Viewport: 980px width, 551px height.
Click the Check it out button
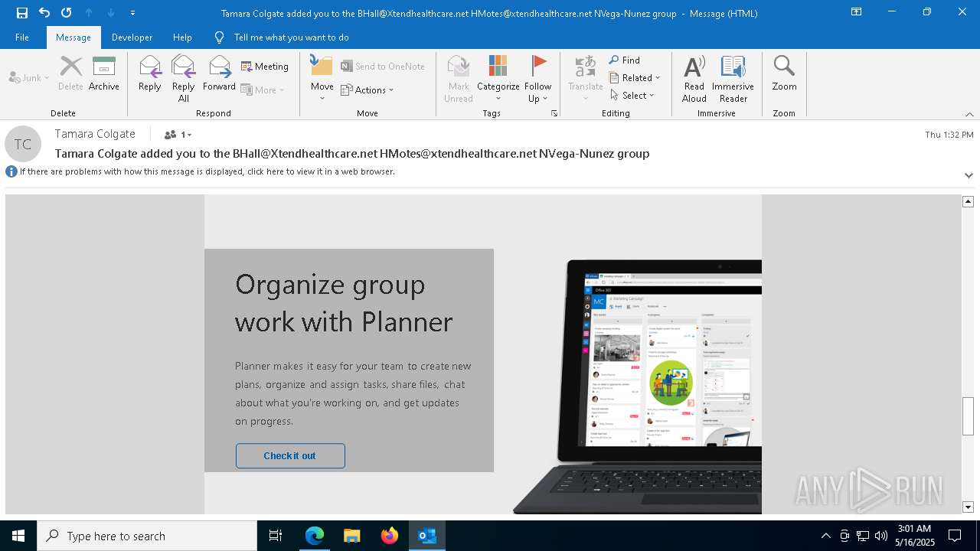click(x=290, y=455)
